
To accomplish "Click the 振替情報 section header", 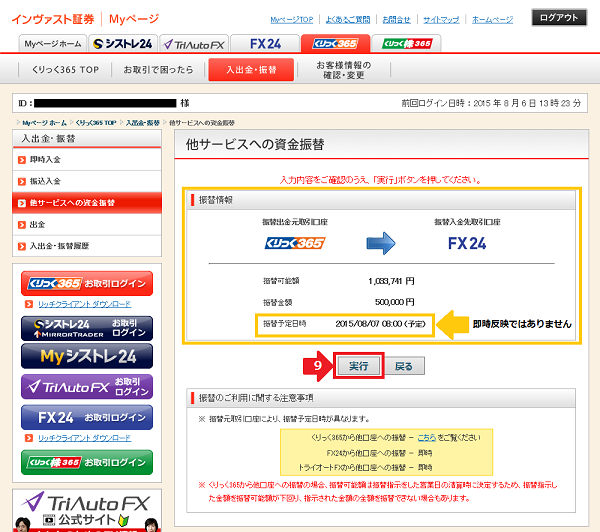I will coord(215,200).
